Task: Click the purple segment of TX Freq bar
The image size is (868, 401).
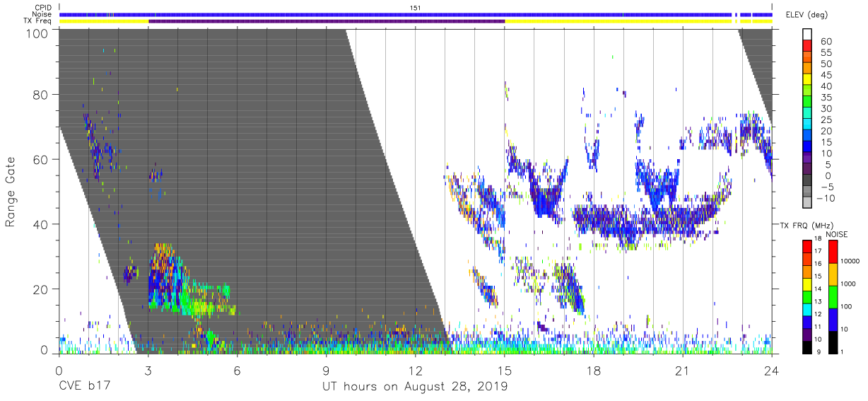Action: pyautogui.click(x=327, y=21)
